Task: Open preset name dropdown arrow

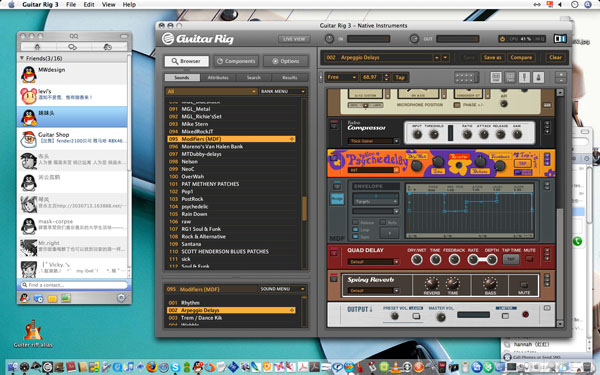Action: pyautogui.click(x=445, y=58)
